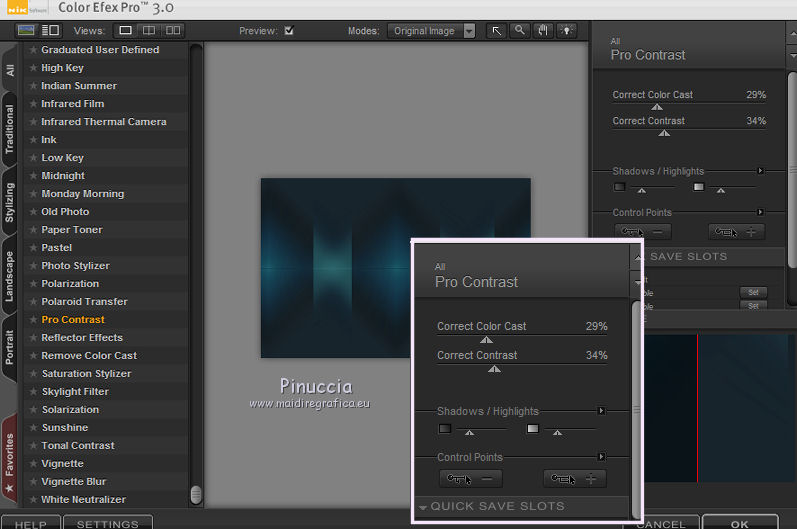
Task: Open the All category tab
Action: pyautogui.click(x=10, y=70)
